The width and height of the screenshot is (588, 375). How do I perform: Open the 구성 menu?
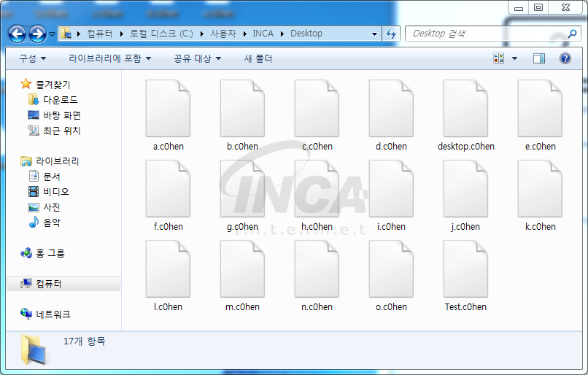pos(33,58)
